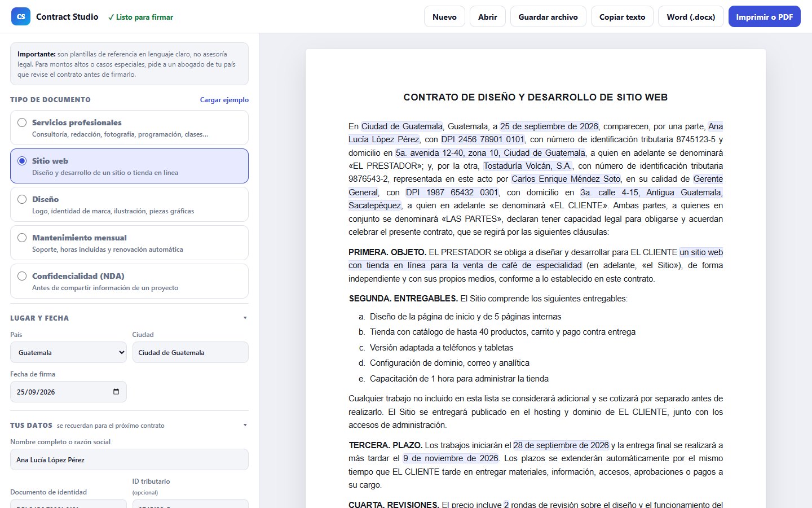Select the Servicios profesionales radio button
The image size is (812, 508).
22,122
